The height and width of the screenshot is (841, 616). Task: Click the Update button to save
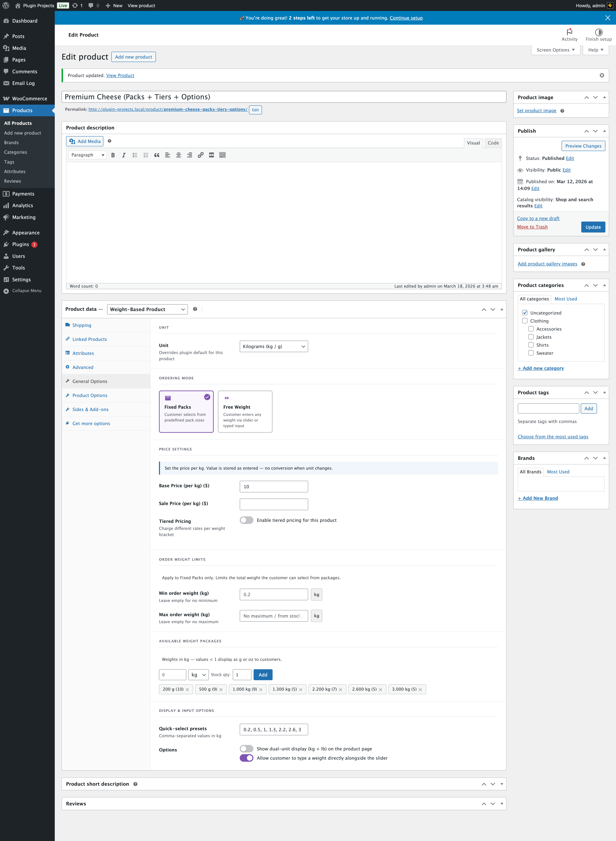point(593,227)
